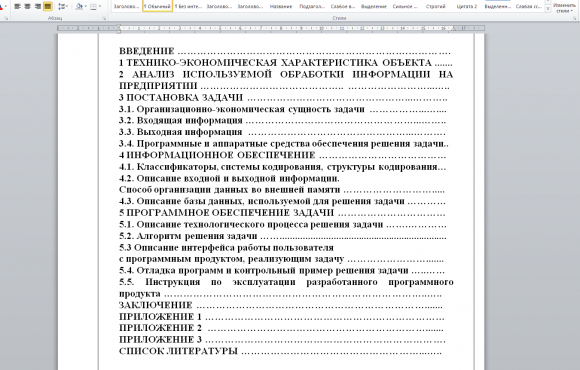Choose the Цитата 2 style

(x=466, y=6)
